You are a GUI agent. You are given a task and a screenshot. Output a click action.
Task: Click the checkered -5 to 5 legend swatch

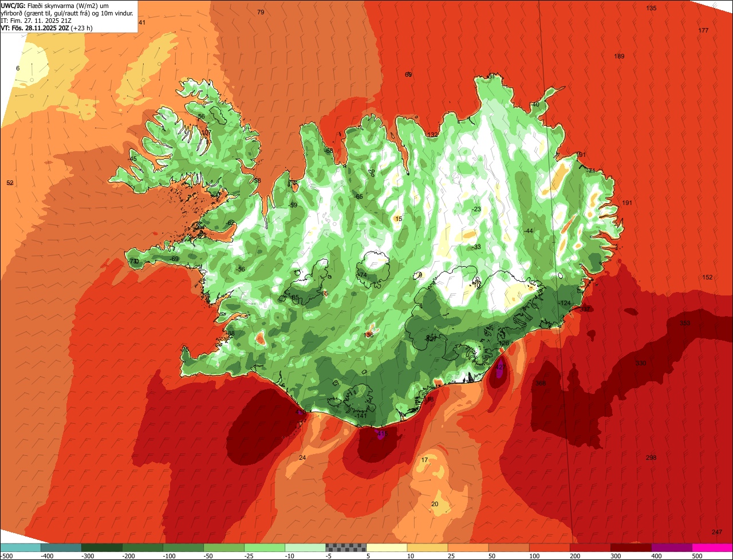(346, 547)
